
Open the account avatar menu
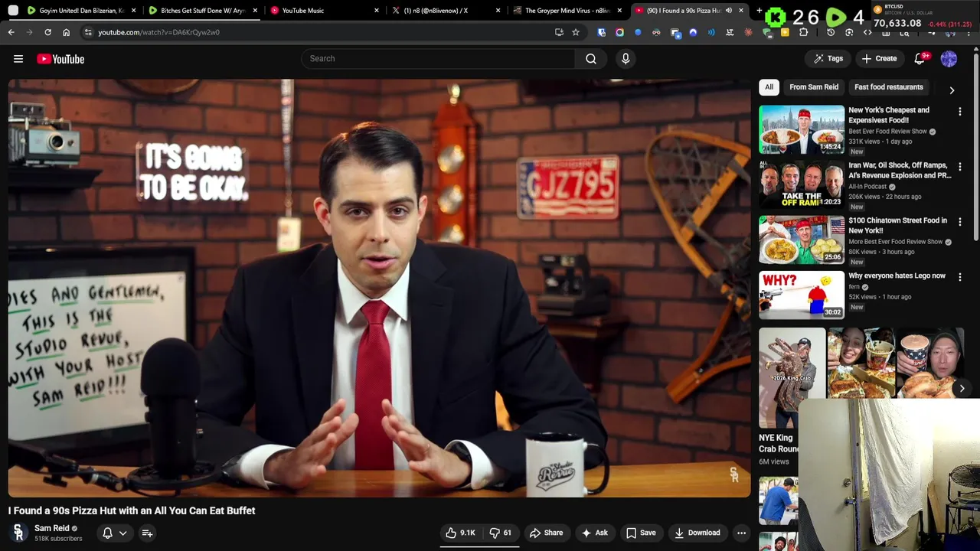click(x=949, y=59)
